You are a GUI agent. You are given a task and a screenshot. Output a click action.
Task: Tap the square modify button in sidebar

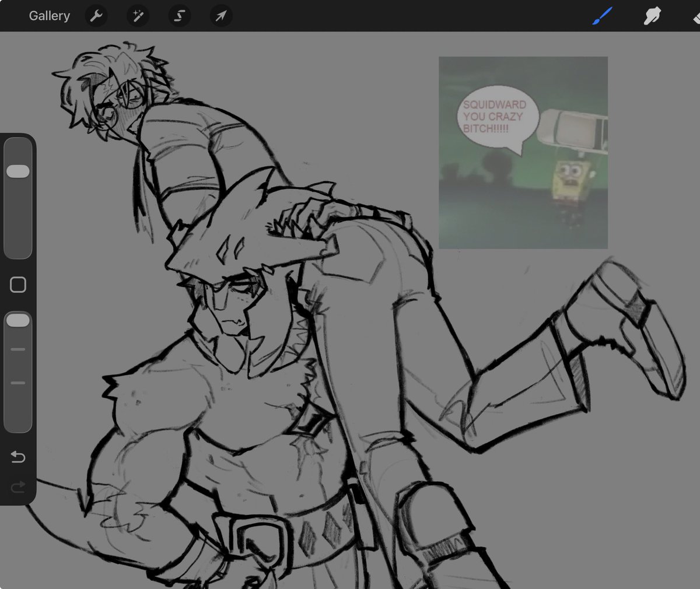pyautogui.click(x=18, y=285)
